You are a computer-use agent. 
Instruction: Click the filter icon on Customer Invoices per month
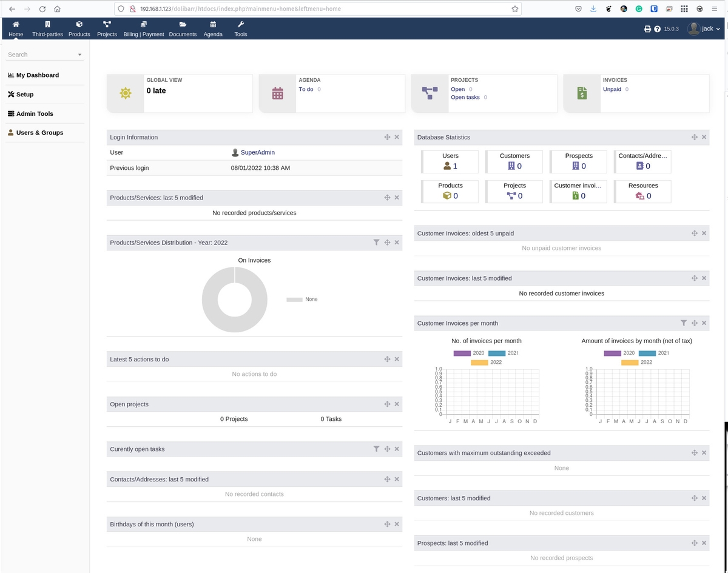(x=684, y=323)
